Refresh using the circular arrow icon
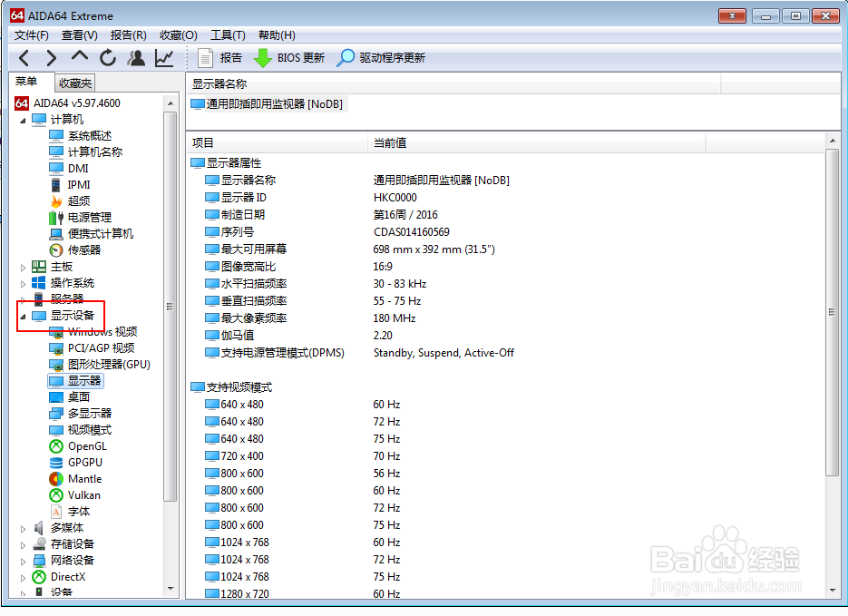This screenshot has height=616, width=848. (108, 58)
